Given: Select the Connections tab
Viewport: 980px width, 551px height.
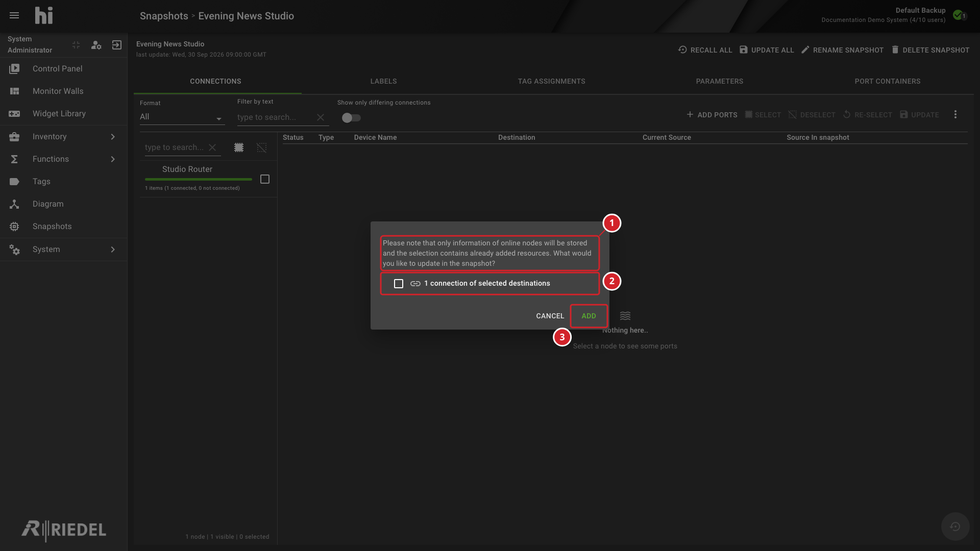Looking at the screenshot, I should pos(215,81).
